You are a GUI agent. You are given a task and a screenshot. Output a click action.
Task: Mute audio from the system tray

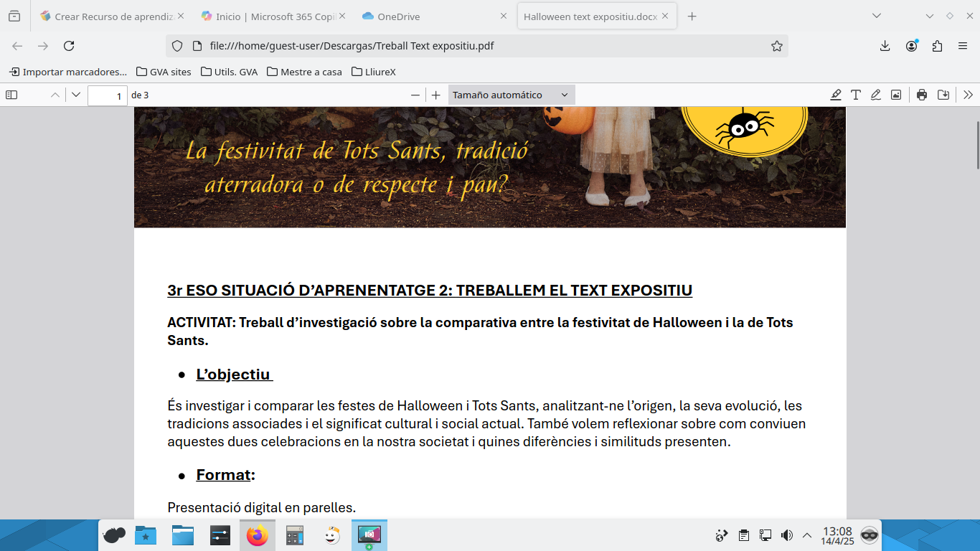[x=786, y=535]
